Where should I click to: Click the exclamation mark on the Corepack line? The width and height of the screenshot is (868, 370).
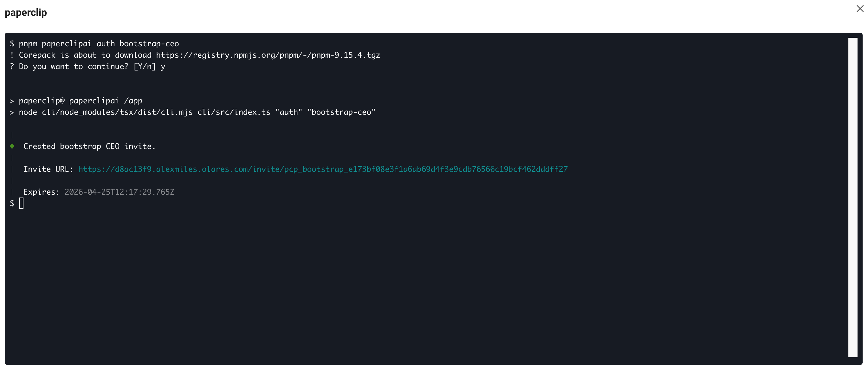click(12, 55)
